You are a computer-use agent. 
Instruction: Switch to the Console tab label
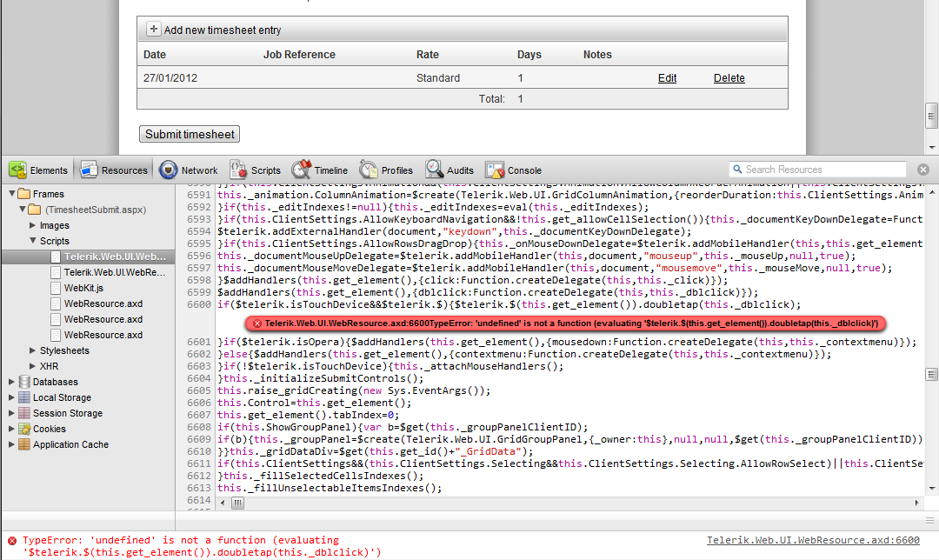click(x=524, y=170)
